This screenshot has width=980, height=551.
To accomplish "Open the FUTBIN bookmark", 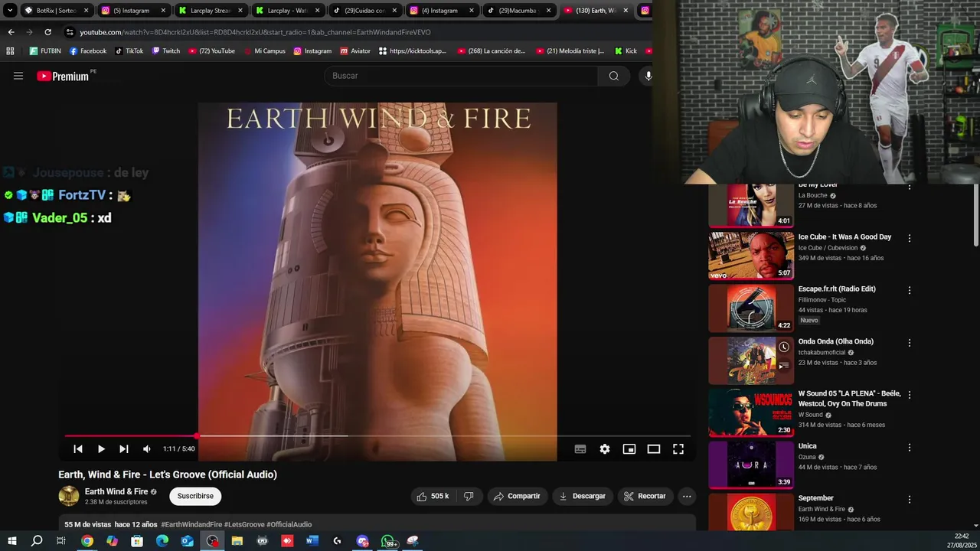I will coord(45,51).
